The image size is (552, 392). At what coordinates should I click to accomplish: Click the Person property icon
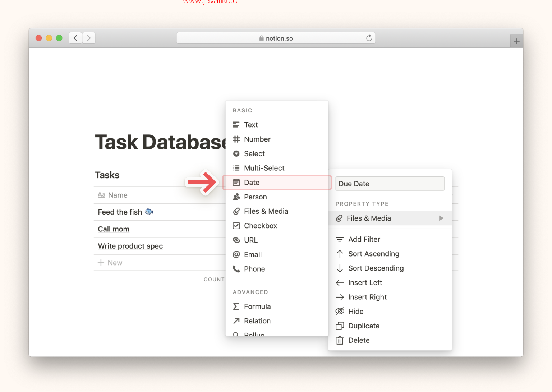click(x=236, y=197)
